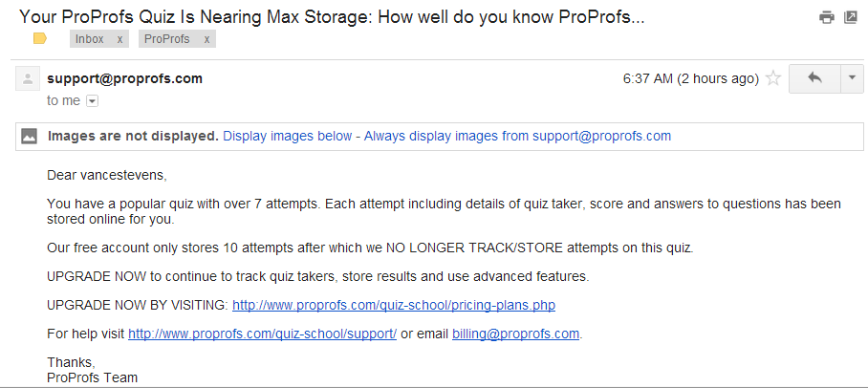Remove the ProProfs label with its x
This screenshot has height=388, width=868.
[206, 39]
